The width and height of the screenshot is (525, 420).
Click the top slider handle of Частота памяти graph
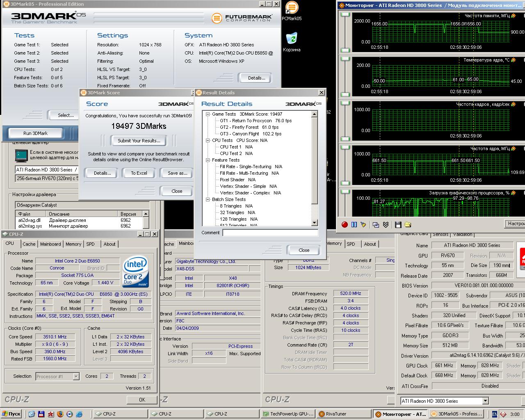345,15
